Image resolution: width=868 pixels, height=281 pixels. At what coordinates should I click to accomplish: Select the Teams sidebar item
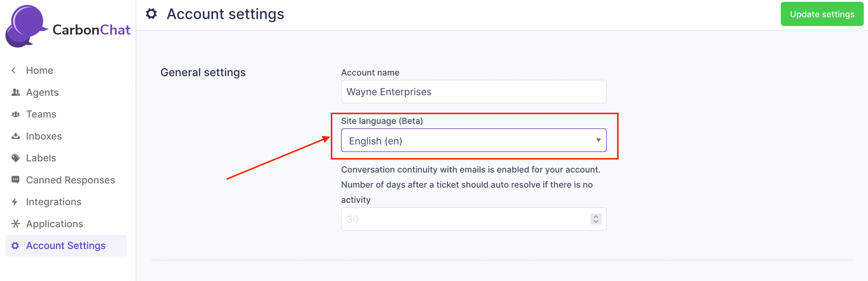[x=41, y=115]
